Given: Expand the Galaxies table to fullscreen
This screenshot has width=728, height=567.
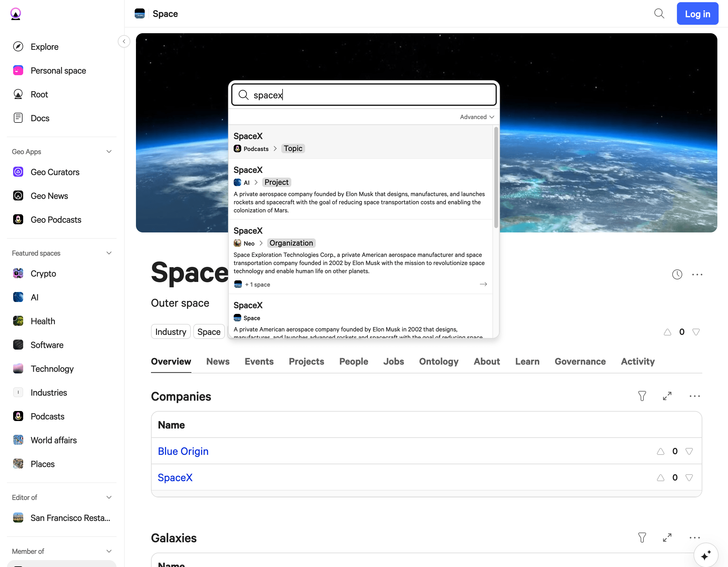Looking at the screenshot, I should (667, 538).
